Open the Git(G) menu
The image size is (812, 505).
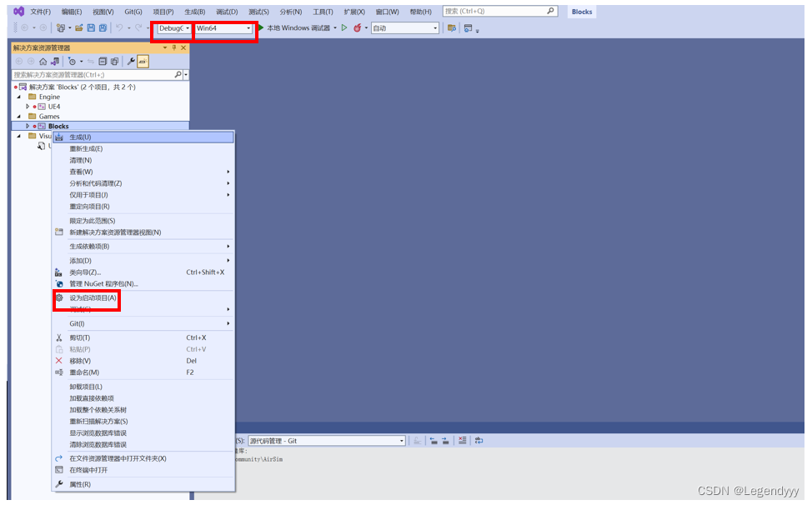[x=133, y=12]
